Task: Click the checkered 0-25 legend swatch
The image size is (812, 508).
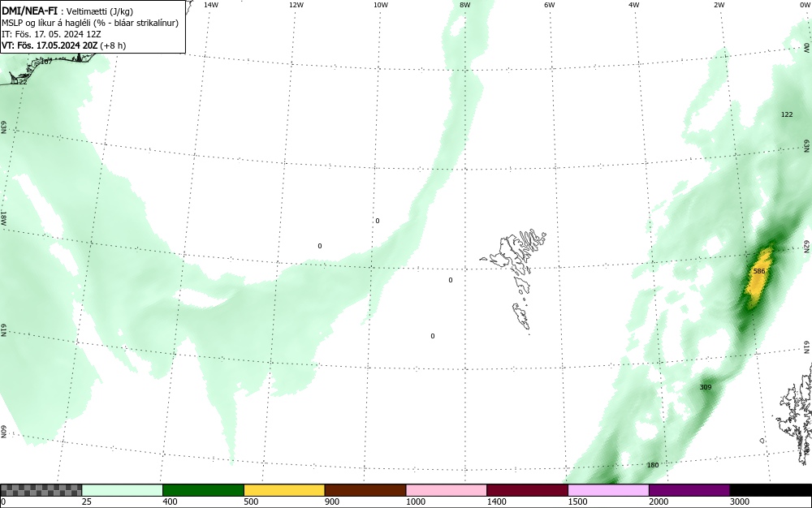Action: [41, 490]
